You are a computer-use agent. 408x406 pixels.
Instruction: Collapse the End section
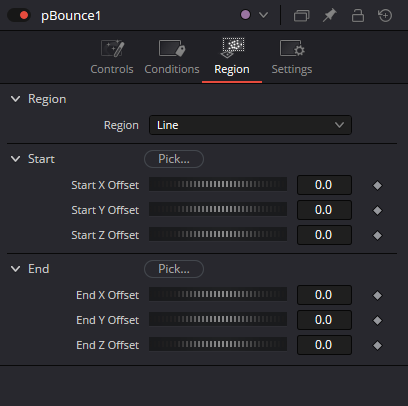coord(15,269)
